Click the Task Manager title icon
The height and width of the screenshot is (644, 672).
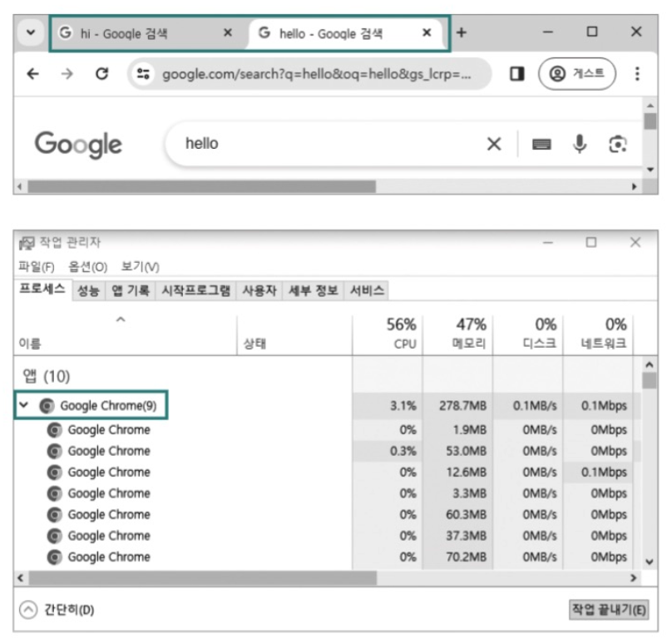[x=27, y=243]
